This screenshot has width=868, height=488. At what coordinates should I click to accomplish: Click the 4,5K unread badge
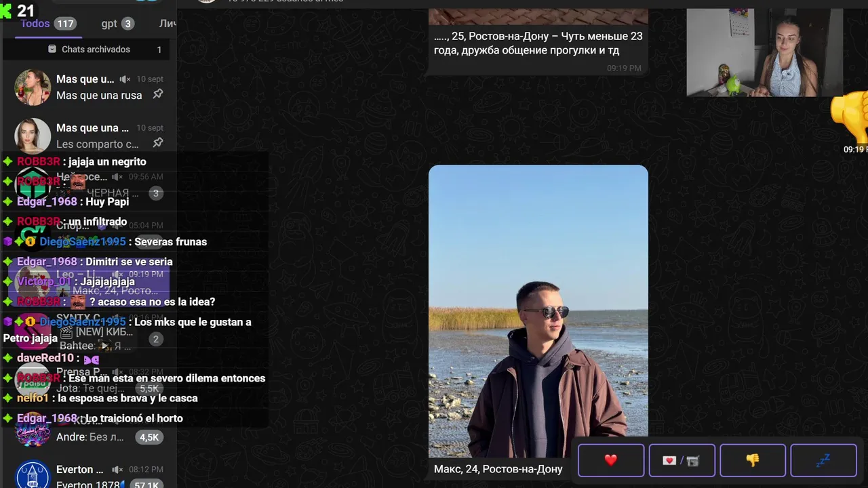click(149, 437)
